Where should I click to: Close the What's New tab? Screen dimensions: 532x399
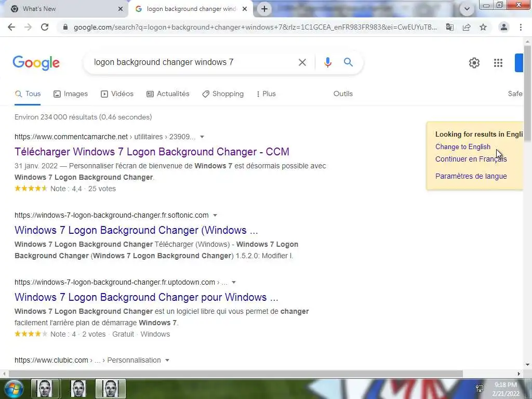[121, 9]
